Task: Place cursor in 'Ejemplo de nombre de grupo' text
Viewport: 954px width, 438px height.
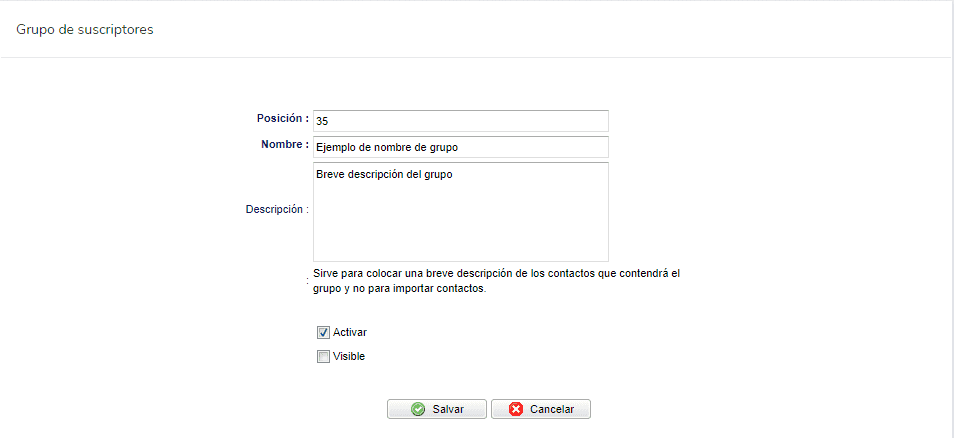Action: [x=386, y=147]
